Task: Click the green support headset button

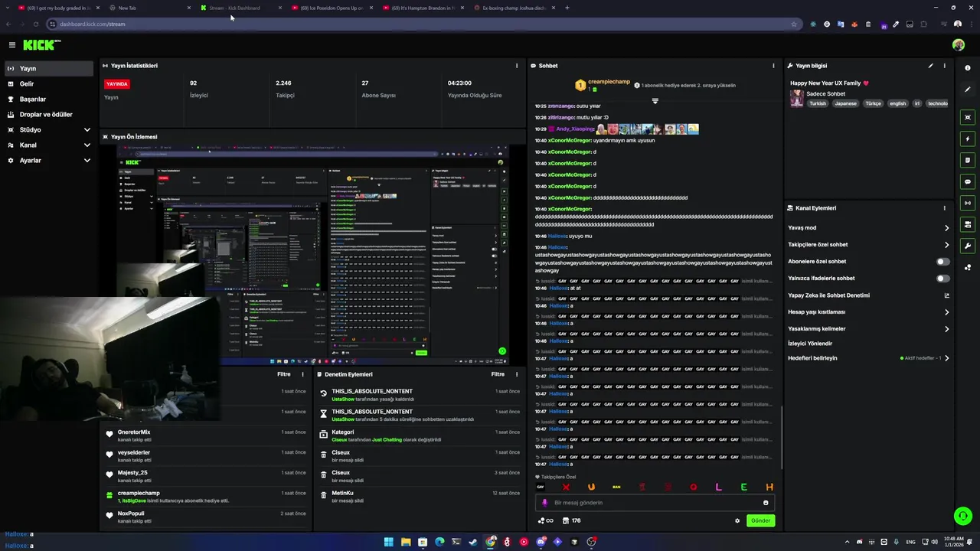Action: 962,516
